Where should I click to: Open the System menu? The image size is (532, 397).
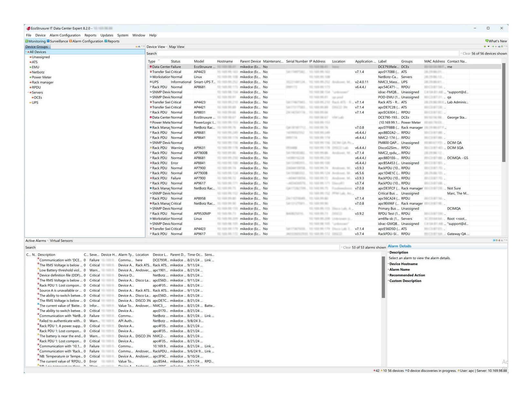click(x=123, y=35)
